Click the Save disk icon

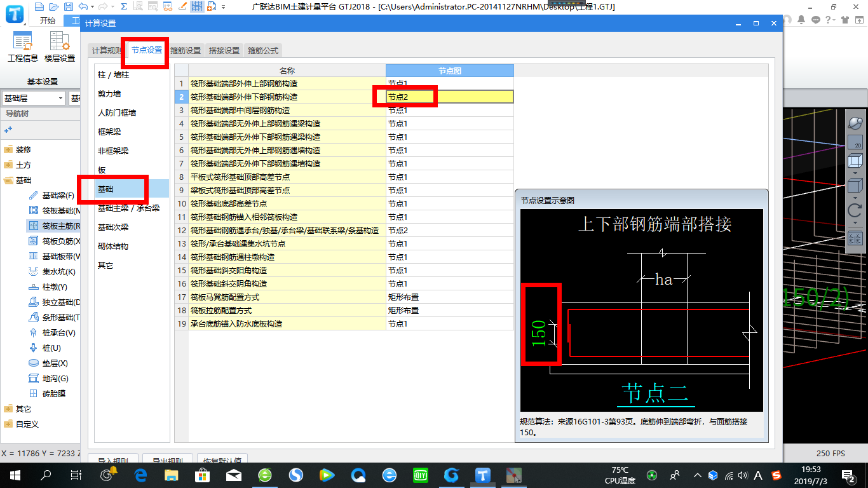68,6
